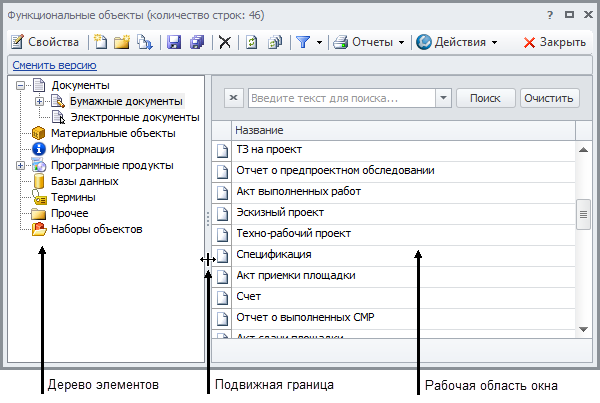The image size is (600, 403).
Task: Click the new document icon in toolbar
Action: pos(101,42)
